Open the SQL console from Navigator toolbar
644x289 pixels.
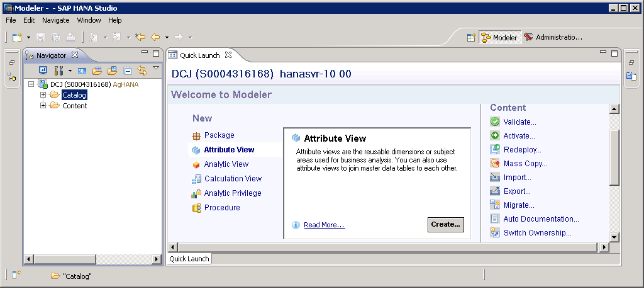(82, 71)
